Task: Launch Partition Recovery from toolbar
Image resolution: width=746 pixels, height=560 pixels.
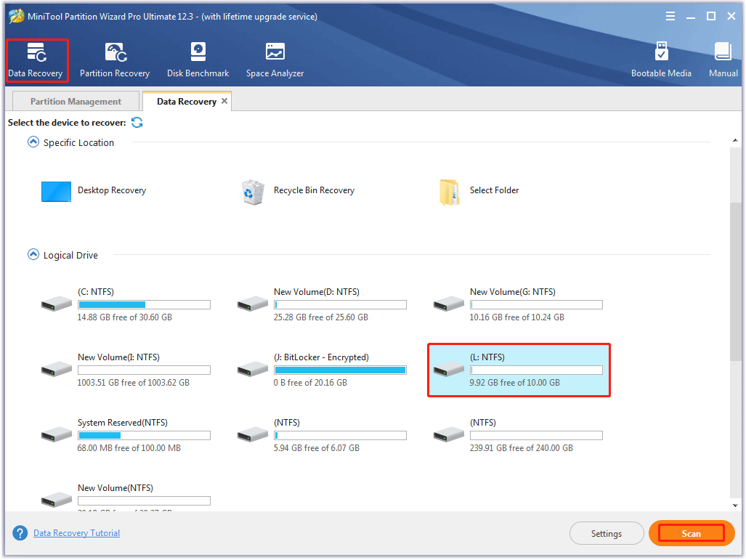Action: (114, 60)
